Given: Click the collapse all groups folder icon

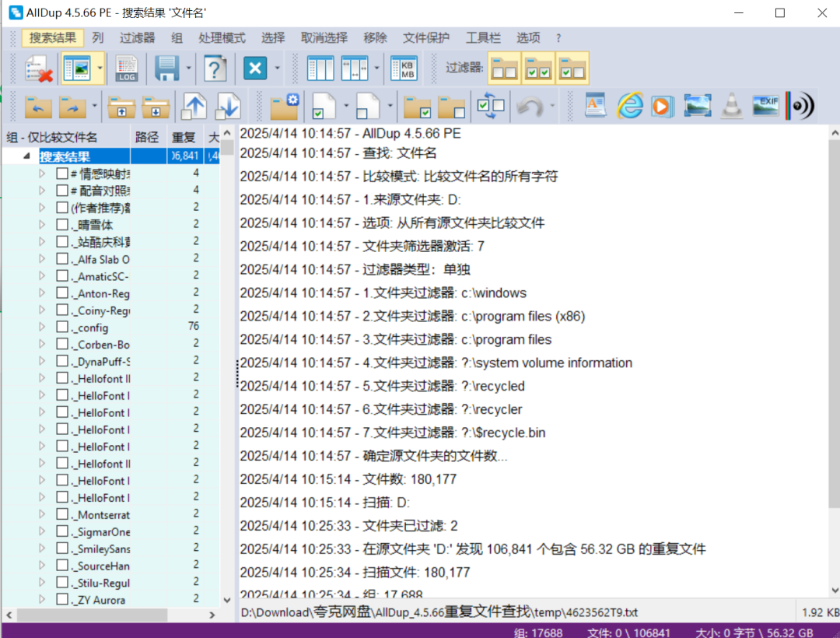Looking at the screenshot, I should [x=156, y=106].
